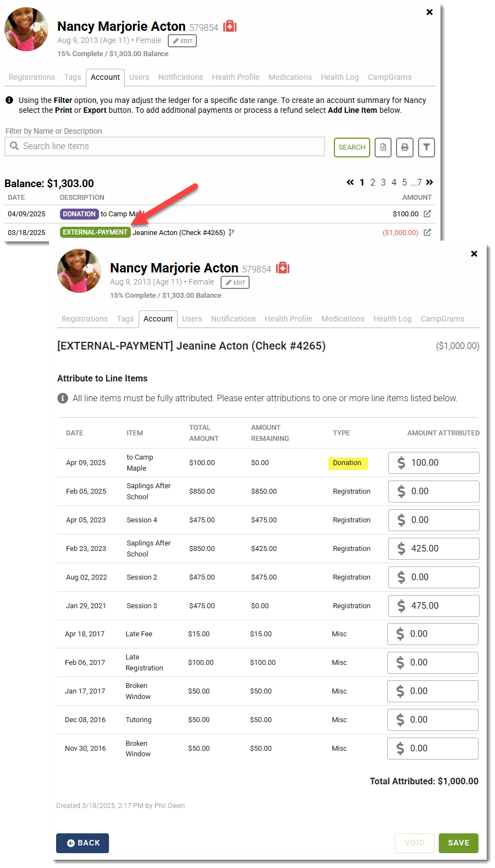
Task: Edit attributed amount for to Camp Maple
Action: [x=434, y=463]
